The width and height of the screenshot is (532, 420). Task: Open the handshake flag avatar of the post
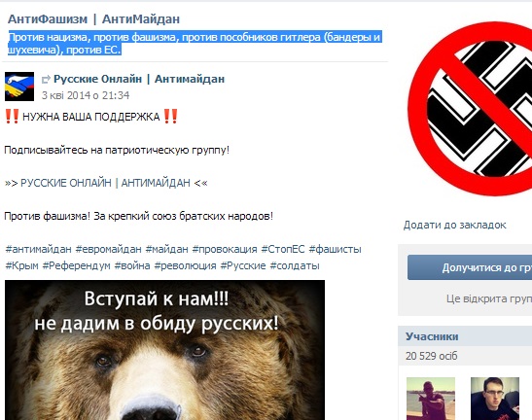coord(19,87)
